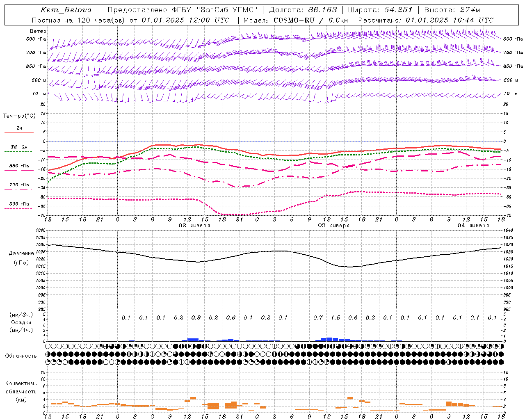Click the 03 января date label

coord(334,226)
